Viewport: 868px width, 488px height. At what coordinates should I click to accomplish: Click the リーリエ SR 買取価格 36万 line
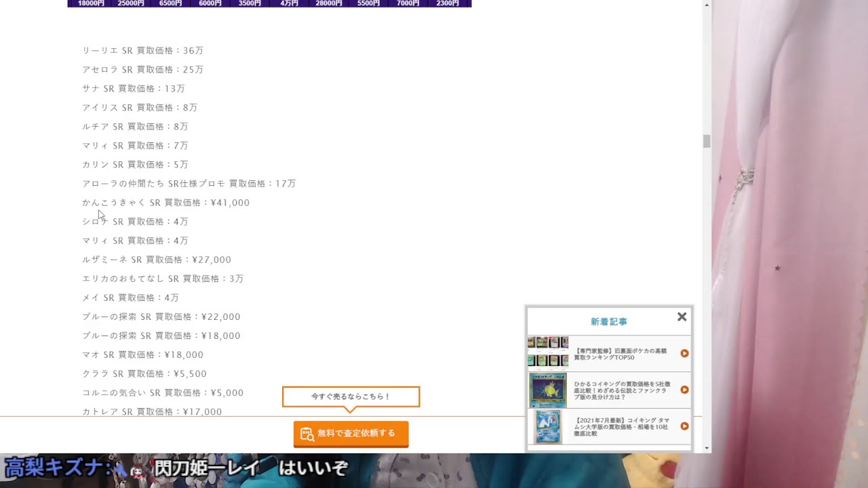click(142, 51)
